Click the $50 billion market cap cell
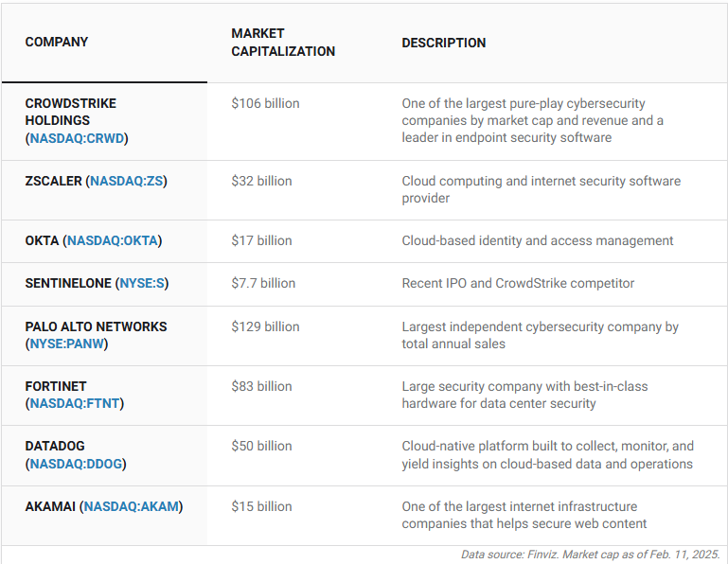This screenshot has width=728, height=564. [x=262, y=446]
